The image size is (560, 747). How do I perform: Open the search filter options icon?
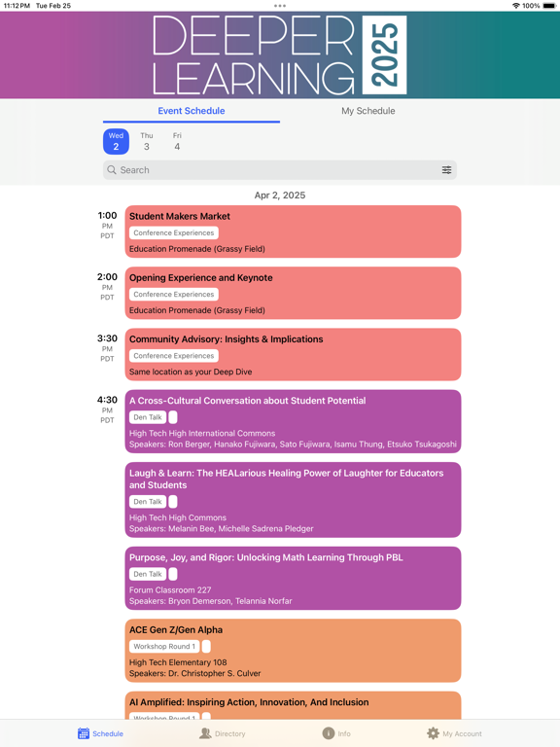[x=446, y=170]
